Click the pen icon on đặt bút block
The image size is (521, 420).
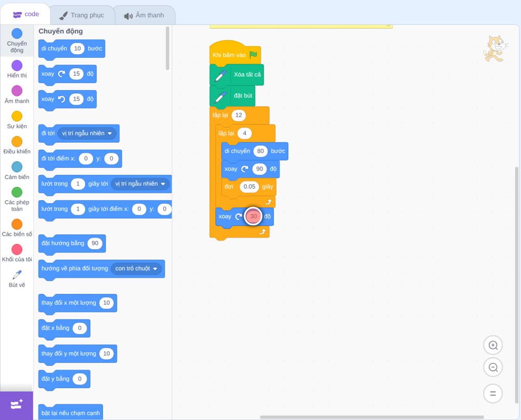tap(220, 97)
